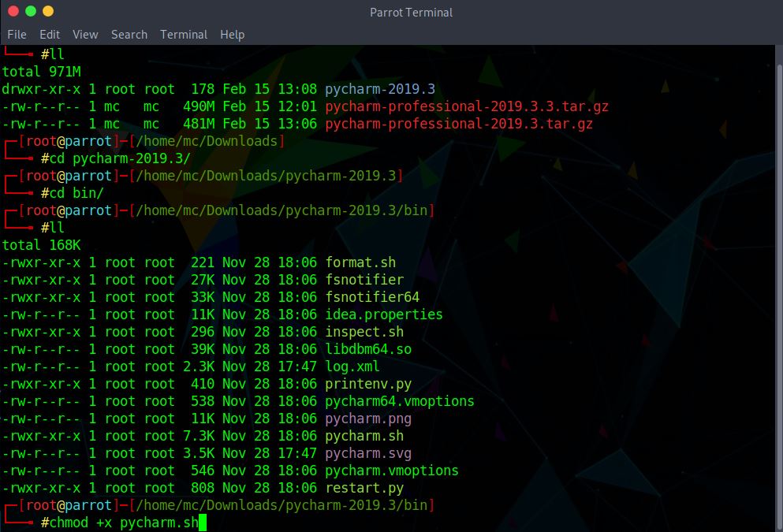
Task: Click the pycharm.png file name
Action: (x=368, y=419)
